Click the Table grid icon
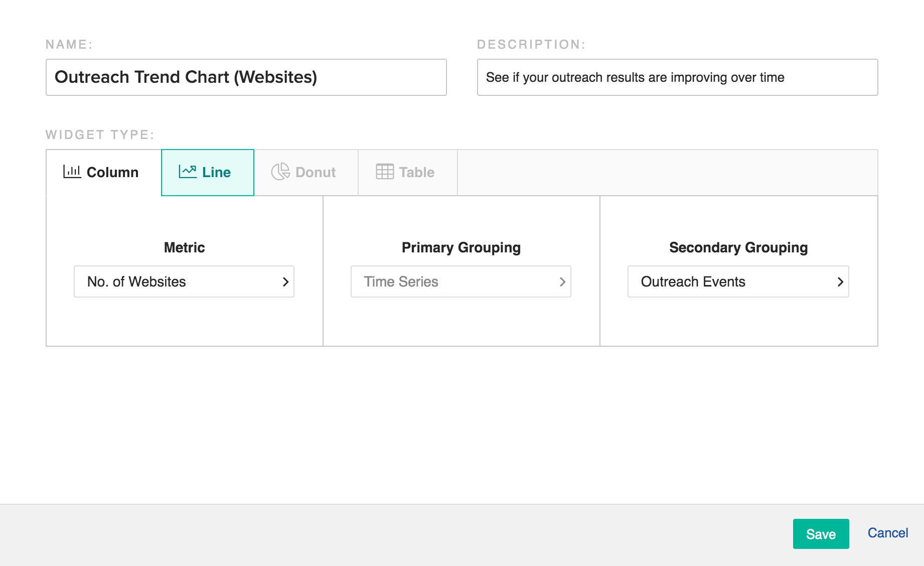This screenshot has width=924, height=566. point(385,172)
